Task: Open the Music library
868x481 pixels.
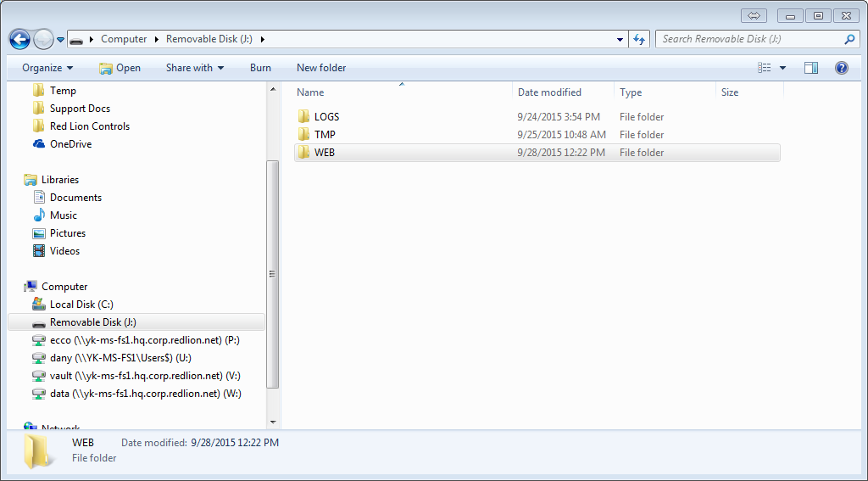Action: coord(63,215)
